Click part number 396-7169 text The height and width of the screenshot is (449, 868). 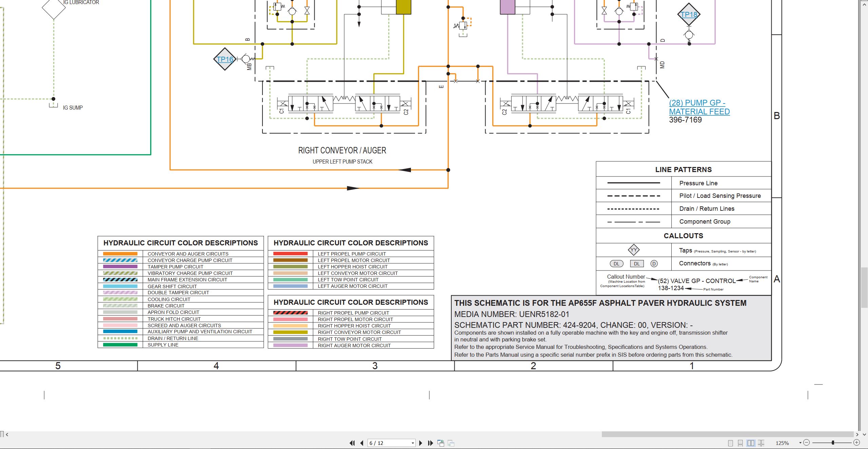pos(685,120)
